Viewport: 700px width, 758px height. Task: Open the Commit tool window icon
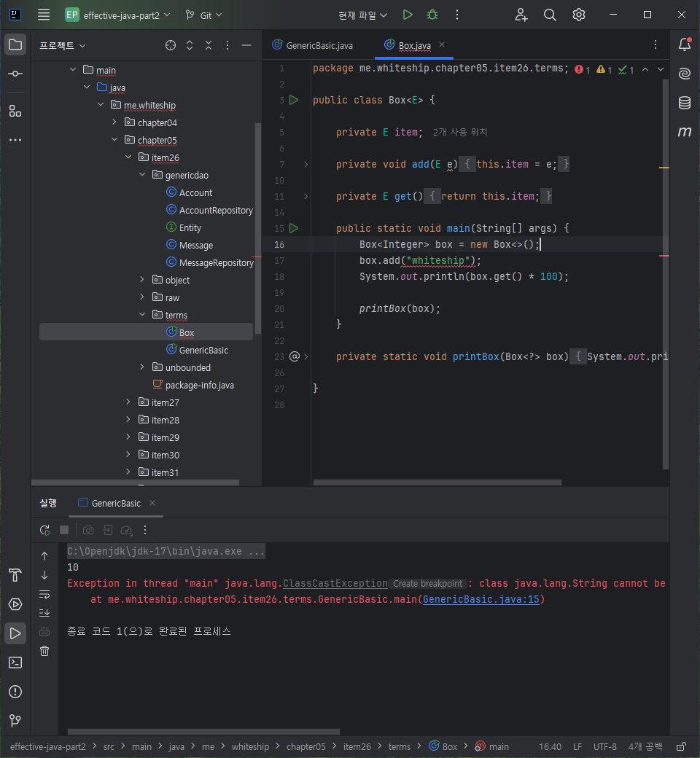[15, 74]
